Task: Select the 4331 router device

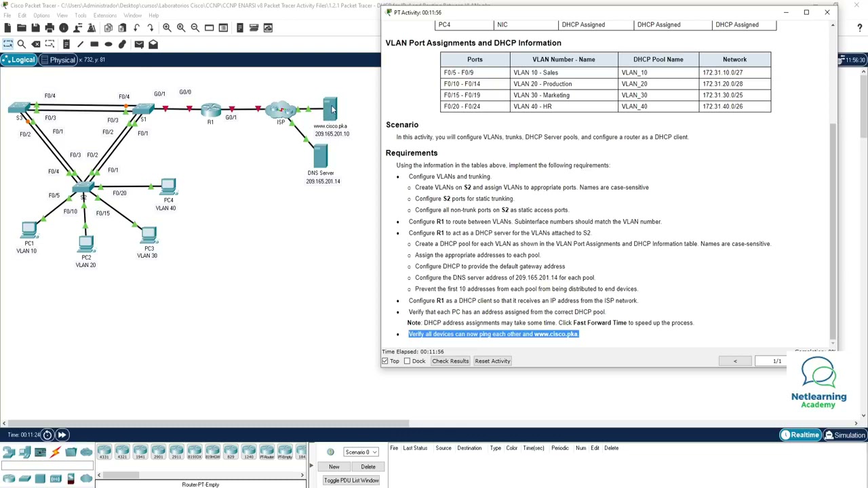Action: click(104, 452)
